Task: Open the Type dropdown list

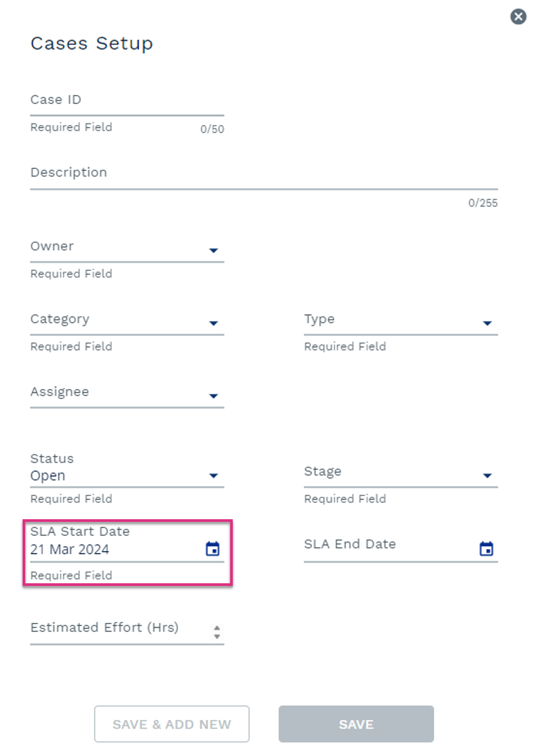Action: point(487,323)
